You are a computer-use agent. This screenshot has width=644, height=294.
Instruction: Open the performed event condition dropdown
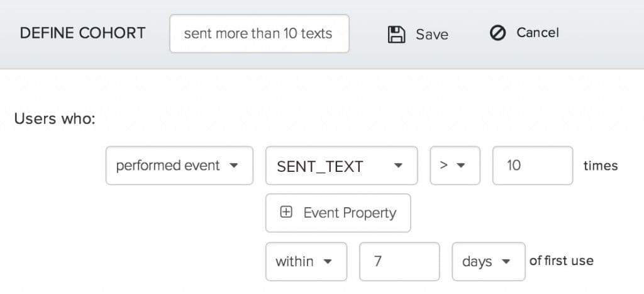tap(179, 166)
